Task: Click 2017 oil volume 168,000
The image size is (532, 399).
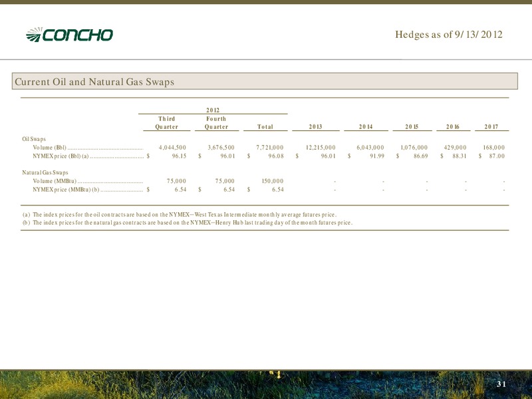Action: (493, 148)
